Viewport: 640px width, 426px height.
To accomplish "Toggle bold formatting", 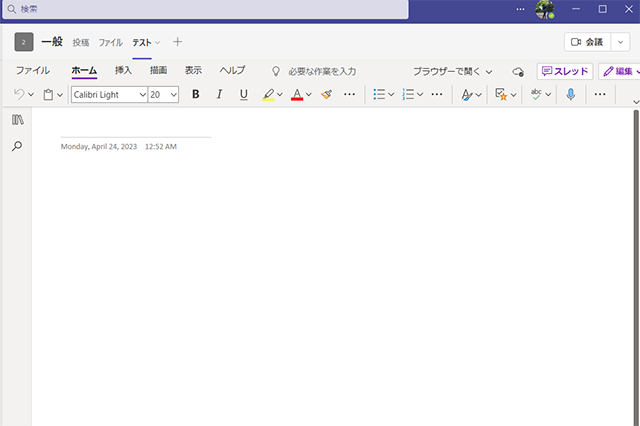I will pyautogui.click(x=196, y=95).
